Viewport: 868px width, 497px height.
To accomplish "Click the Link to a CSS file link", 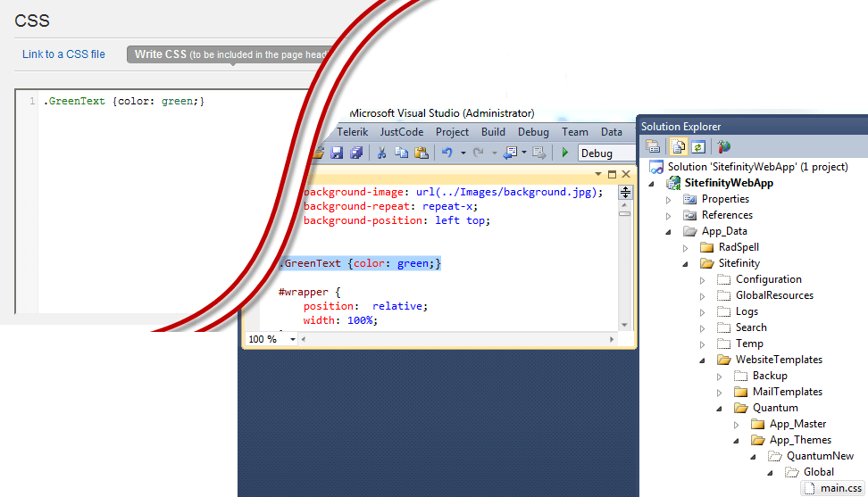I will pyautogui.click(x=63, y=54).
